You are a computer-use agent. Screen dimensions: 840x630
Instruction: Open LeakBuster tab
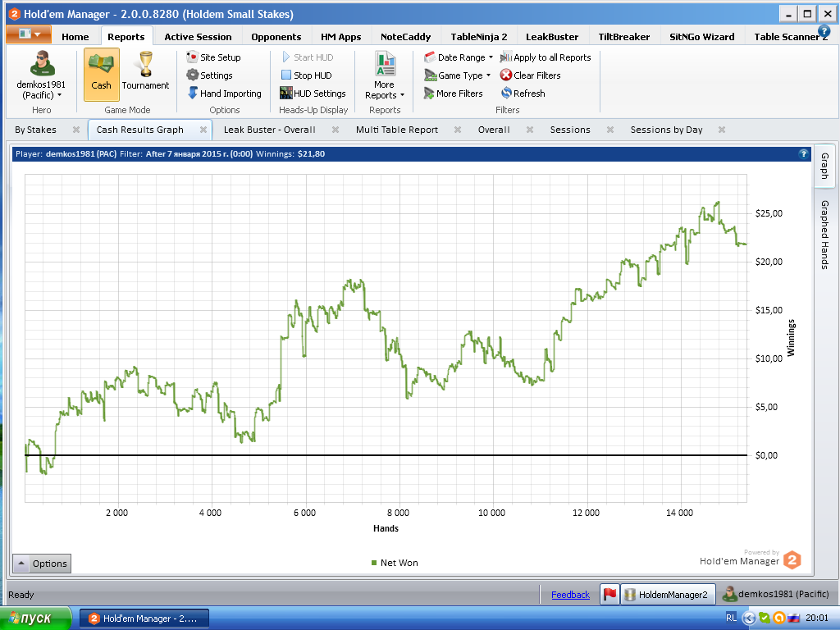(552, 37)
